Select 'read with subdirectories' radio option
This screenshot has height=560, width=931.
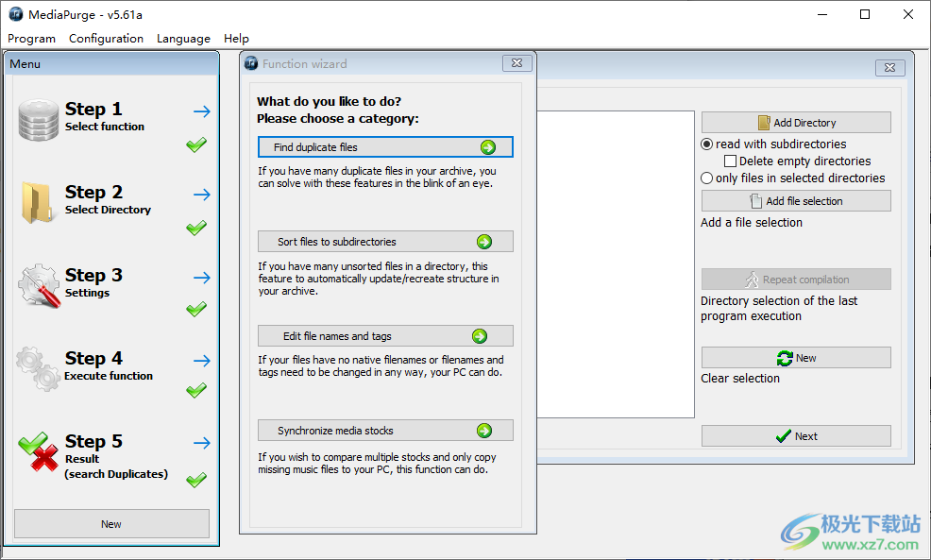click(707, 144)
